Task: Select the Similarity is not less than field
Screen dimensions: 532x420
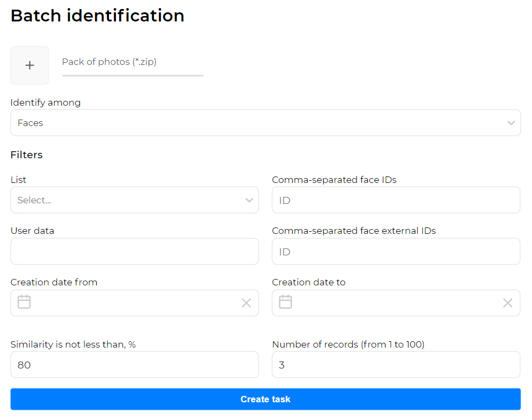Action: point(134,365)
